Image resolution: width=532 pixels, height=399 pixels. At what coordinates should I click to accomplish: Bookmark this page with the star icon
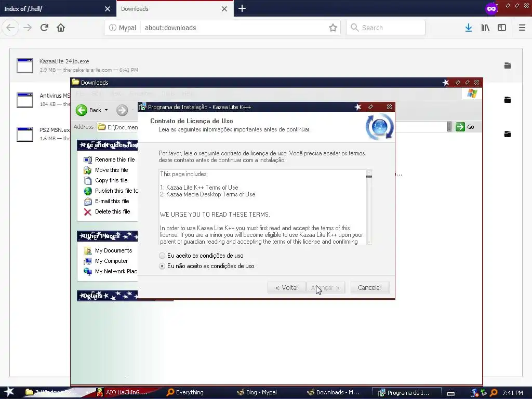tap(333, 28)
